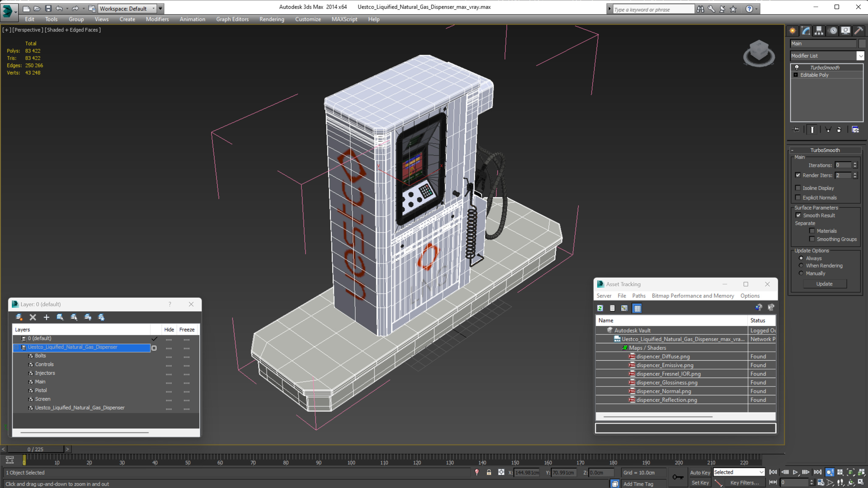Image resolution: width=868 pixels, height=488 pixels.
Task: Click horizontal scrollbar in Layer dialog
Action: pyautogui.click(x=84, y=432)
